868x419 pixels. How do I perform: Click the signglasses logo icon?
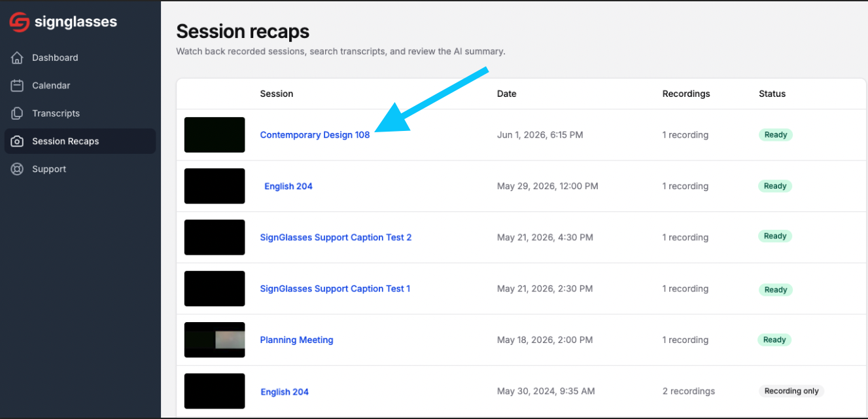pyautogui.click(x=19, y=22)
